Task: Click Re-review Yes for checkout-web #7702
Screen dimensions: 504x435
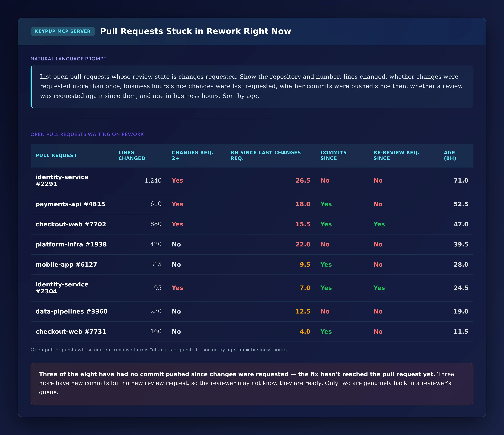Action: coord(379,224)
